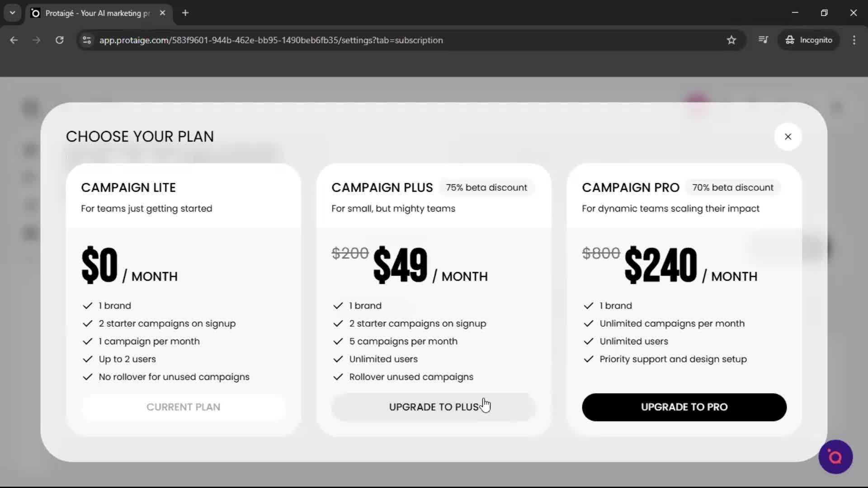This screenshot has height=488, width=868.
Task: Expand the tab search dropdown
Action: [x=12, y=13]
